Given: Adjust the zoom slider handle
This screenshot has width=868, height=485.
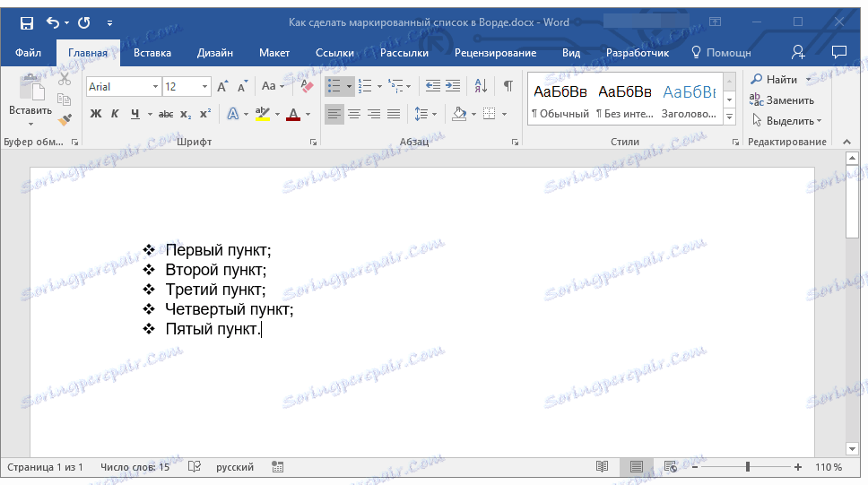Looking at the screenshot, I should pyautogui.click(x=747, y=467).
